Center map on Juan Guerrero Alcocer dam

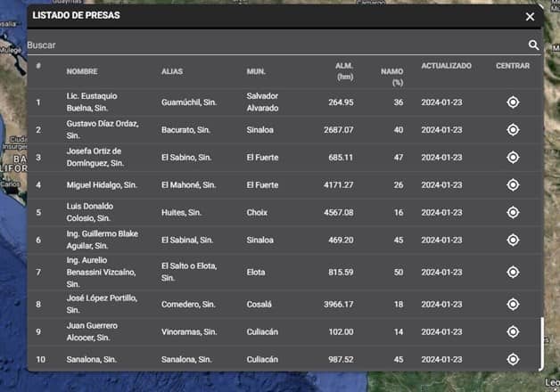click(x=513, y=331)
